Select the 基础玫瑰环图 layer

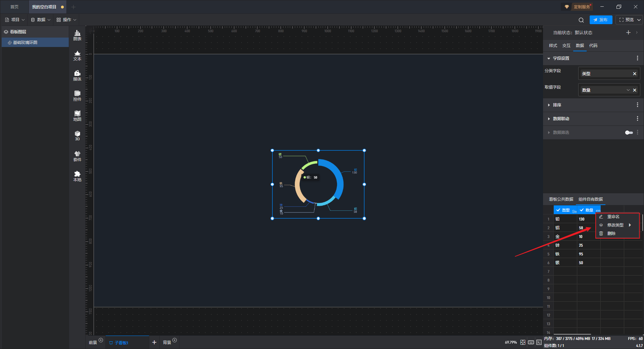(x=35, y=43)
